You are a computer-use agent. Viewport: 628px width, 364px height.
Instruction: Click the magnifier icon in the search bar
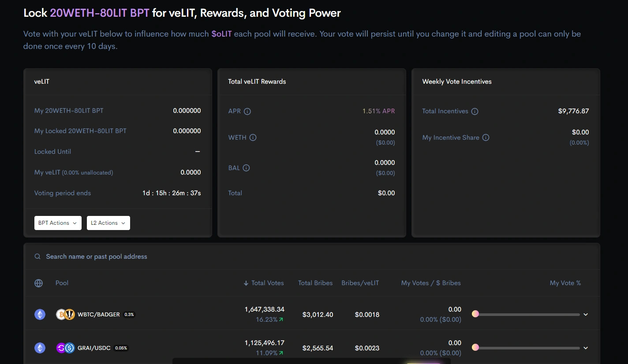[x=37, y=256]
